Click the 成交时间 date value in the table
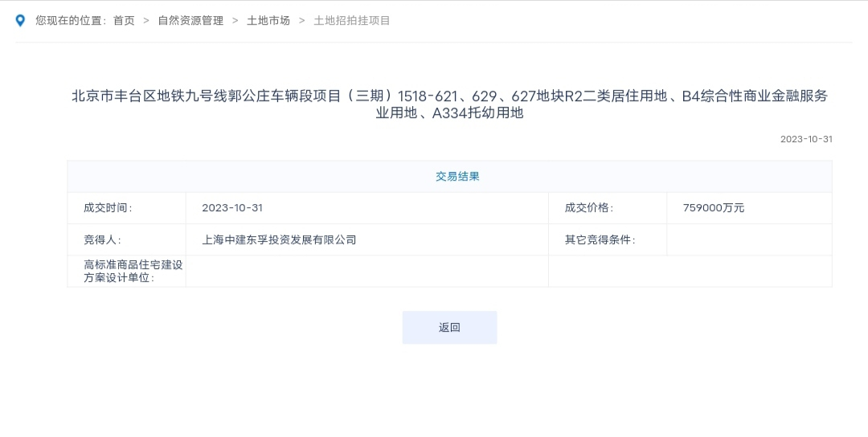This screenshot has width=868, height=437. [x=232, y=208]
